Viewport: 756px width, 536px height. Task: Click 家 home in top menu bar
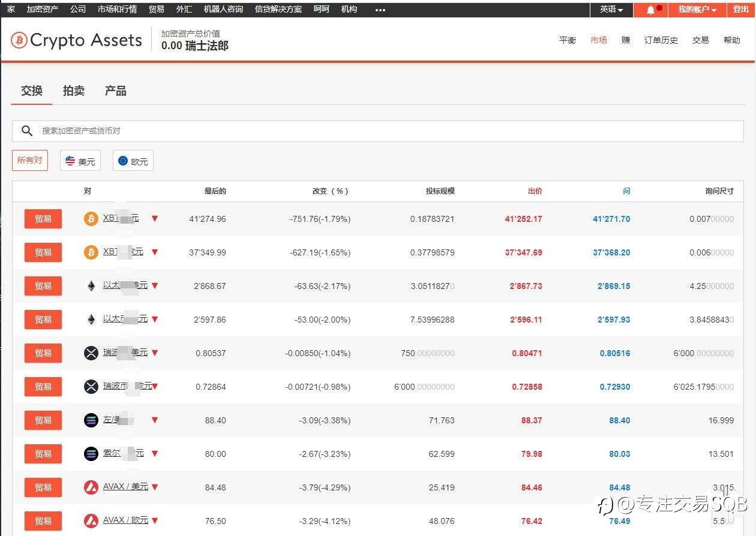pyautogui.click(x=11, y=10)
